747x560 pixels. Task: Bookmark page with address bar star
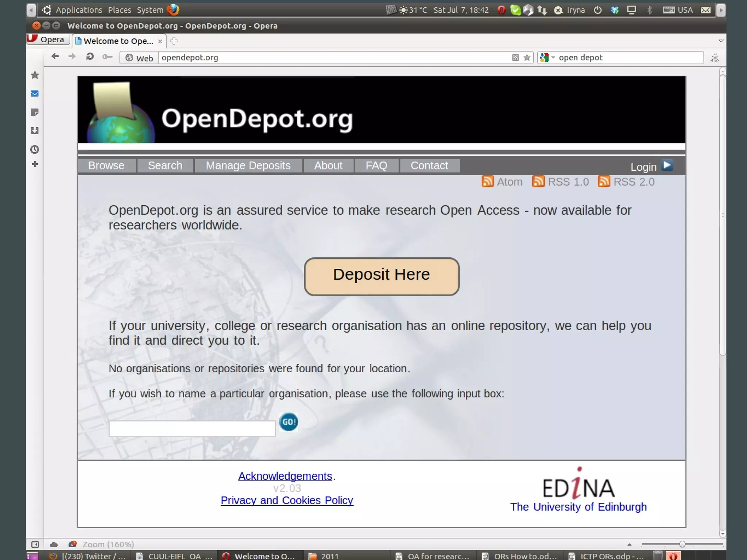[527, 58]
